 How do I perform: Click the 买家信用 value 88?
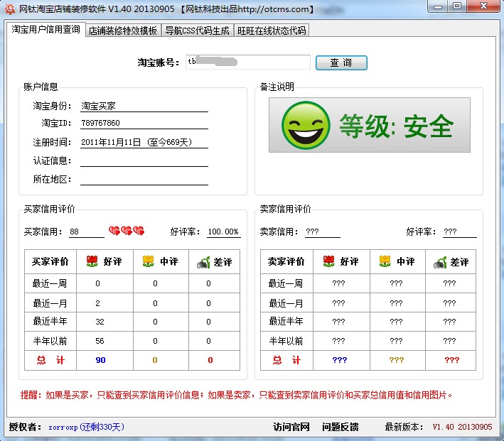(74, 232)
